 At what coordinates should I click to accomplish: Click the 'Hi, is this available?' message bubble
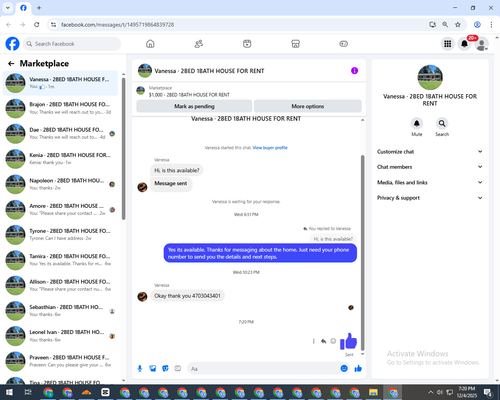tap(177, 170)
